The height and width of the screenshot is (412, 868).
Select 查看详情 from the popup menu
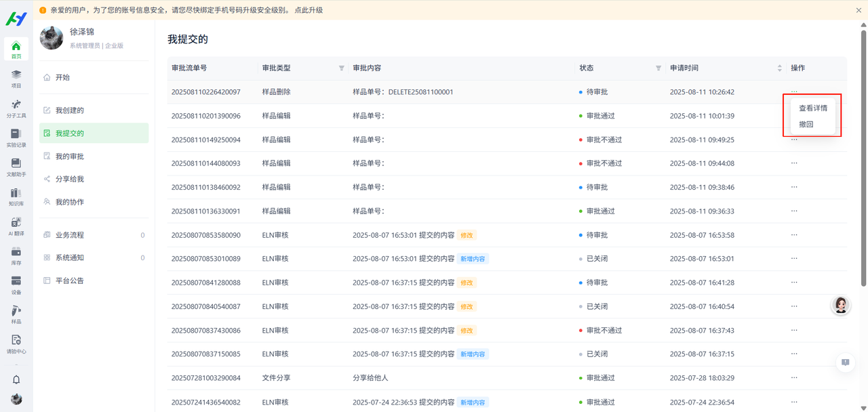point(812,108)
